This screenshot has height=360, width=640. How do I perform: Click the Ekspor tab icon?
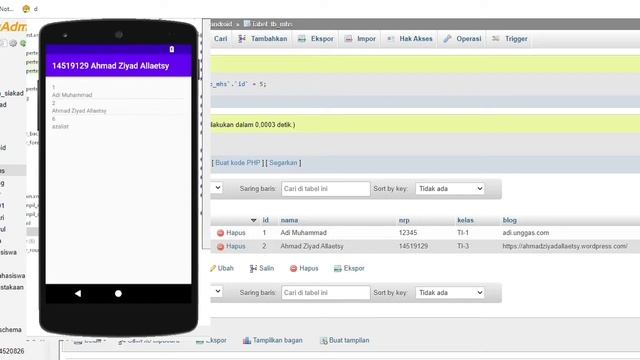point(302,39)
